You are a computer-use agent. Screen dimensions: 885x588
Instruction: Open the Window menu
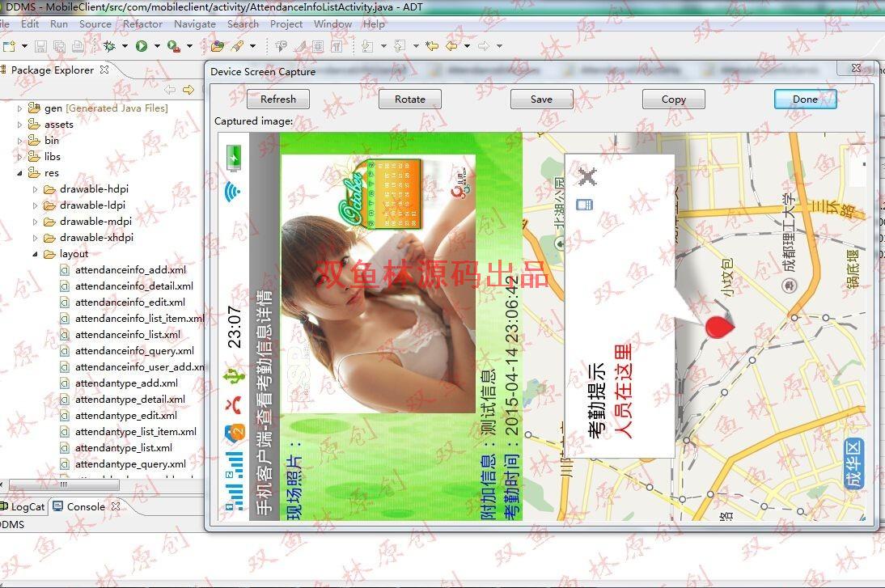tap(332, 23)
